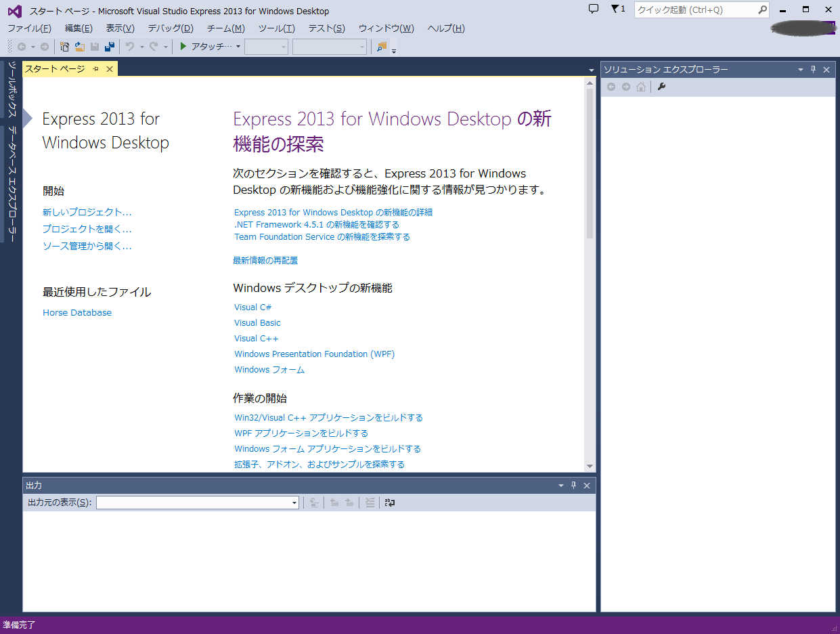Click the 新しいプロジェクト... link
This screenshot has width=840, height=634.
(87, 212)
